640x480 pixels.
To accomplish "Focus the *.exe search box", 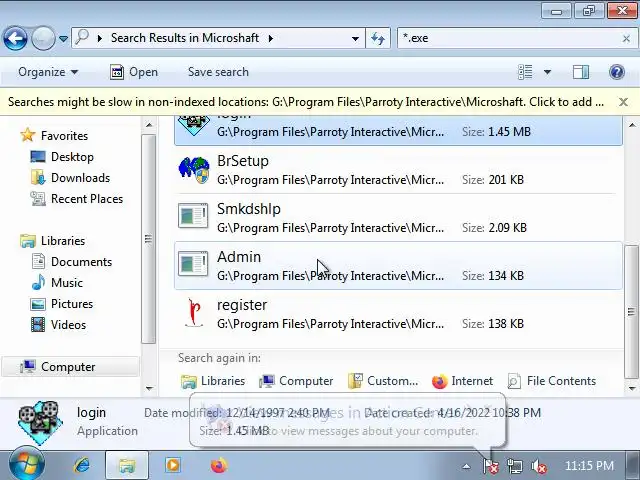I will 508,38.
